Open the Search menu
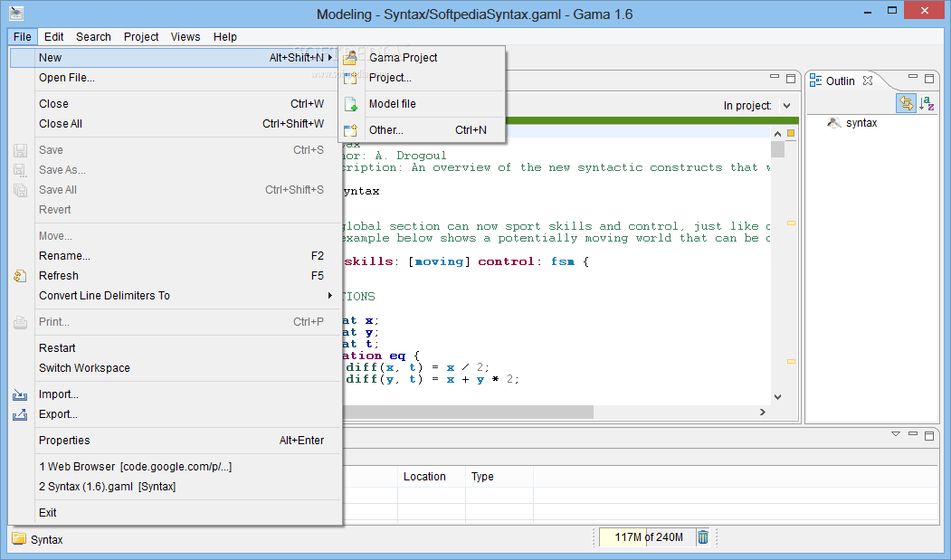Viewport: 951px width, 560px height. tap(93, 36)
